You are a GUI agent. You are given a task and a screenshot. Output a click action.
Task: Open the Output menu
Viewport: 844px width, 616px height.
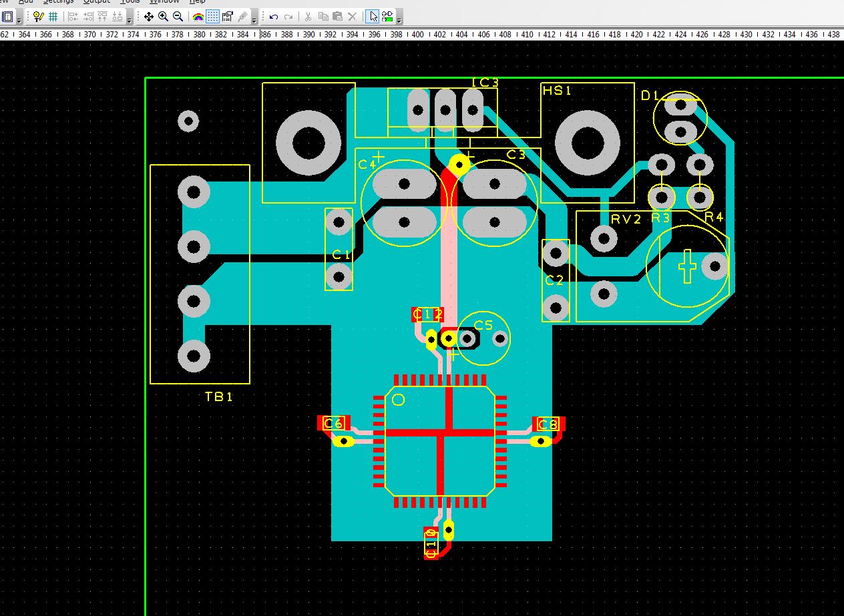coord(97,2)
